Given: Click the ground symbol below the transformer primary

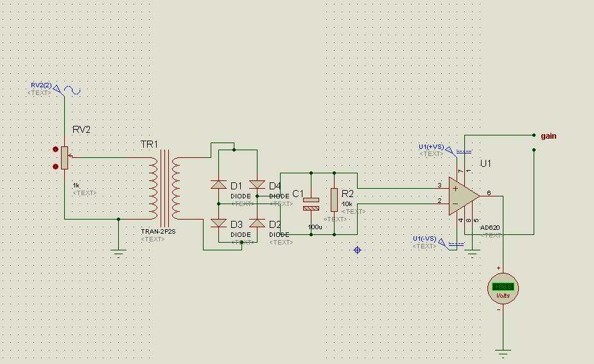Looking at the screenshot, I should pos(118,254).
